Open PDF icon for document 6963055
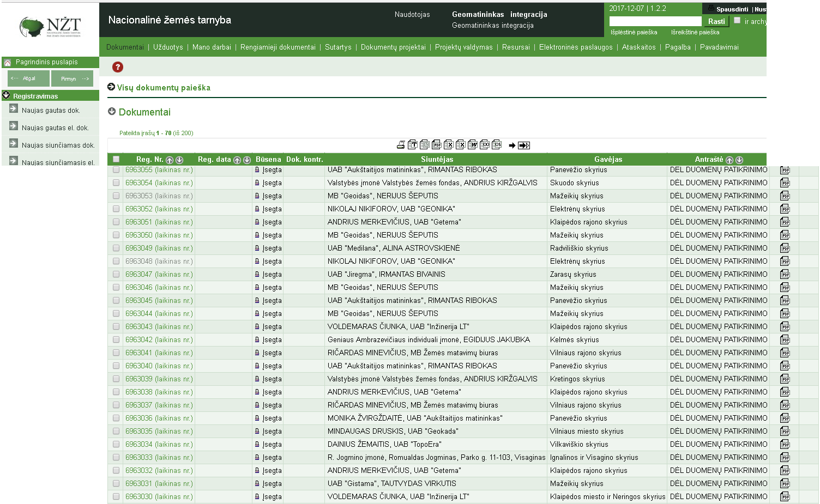 pos(785,170)
